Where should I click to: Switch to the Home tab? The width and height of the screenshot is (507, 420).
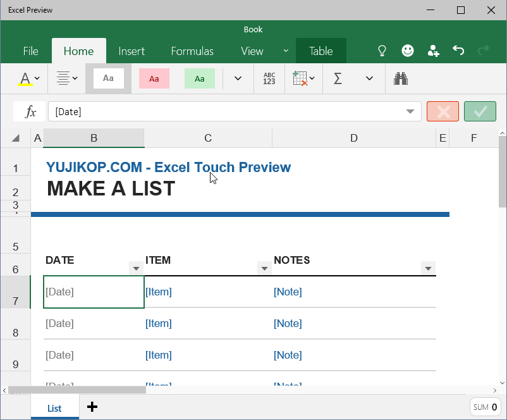(x=78, y=51)
